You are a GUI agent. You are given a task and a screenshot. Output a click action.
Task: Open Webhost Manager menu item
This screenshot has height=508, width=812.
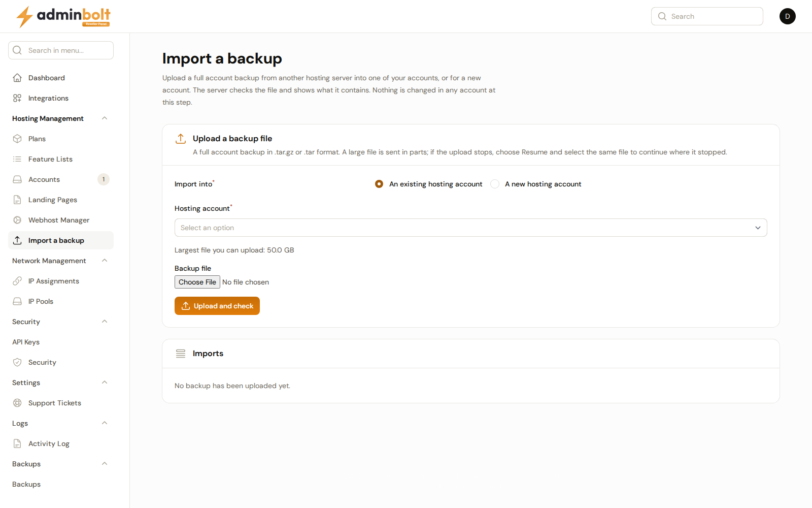(61, 220)
